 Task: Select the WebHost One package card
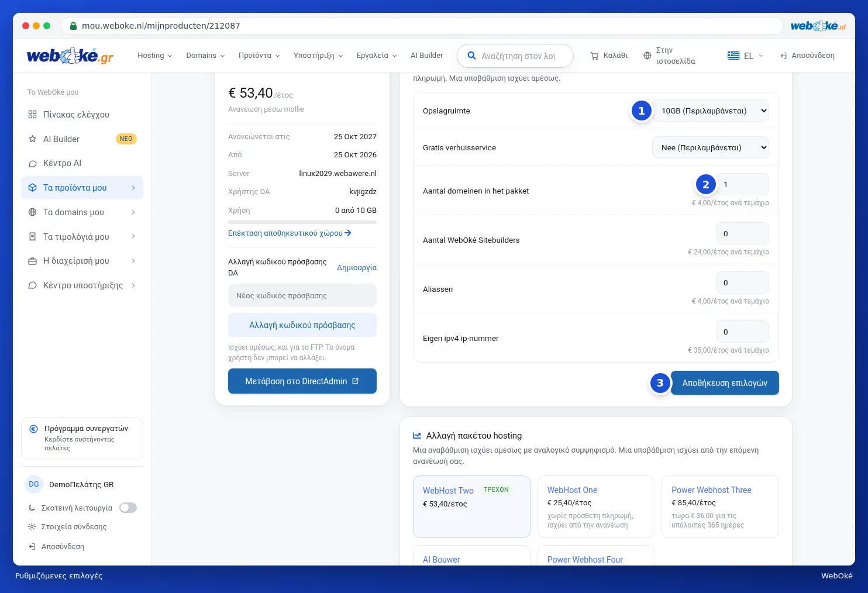pyautogui.click(x=595, y=506)
